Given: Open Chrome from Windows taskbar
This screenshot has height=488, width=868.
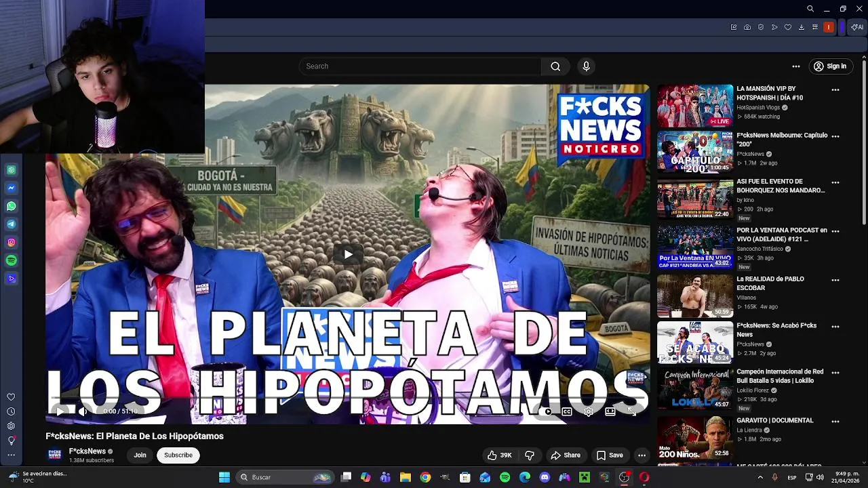Looking at the screenshot, I should point(425,477).
